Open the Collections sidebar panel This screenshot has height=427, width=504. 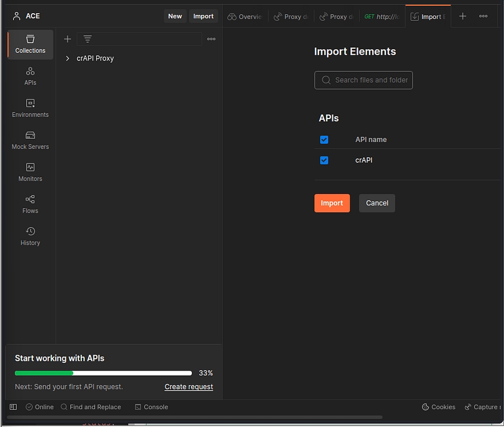[x=30, y=44]
